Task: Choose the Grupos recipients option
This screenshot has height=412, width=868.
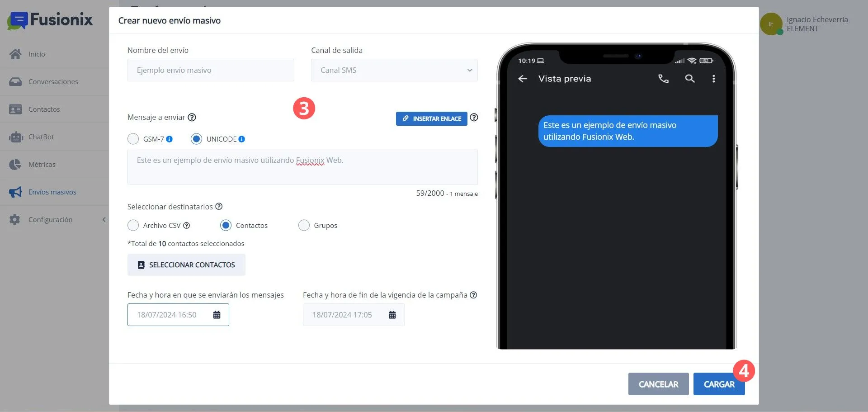Action: (x=304, y=225)
